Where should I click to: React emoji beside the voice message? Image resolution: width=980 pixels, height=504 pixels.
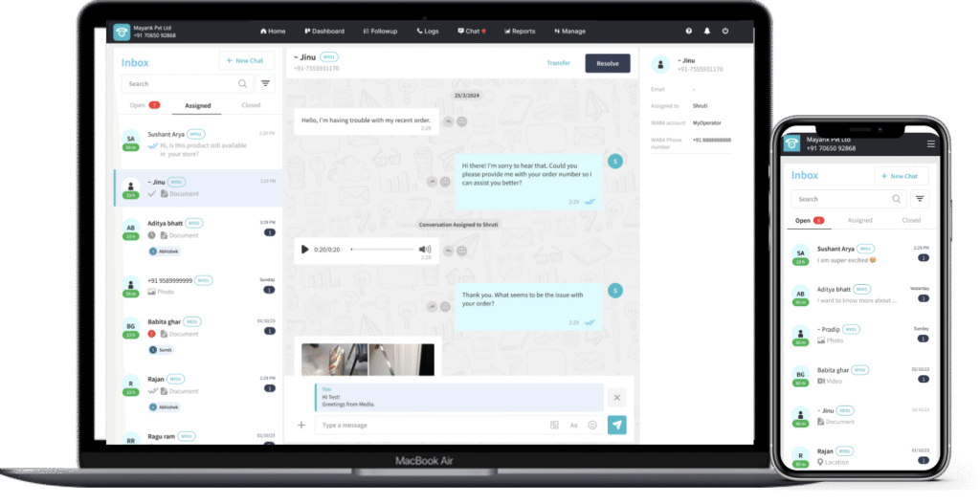click(462, 252)
